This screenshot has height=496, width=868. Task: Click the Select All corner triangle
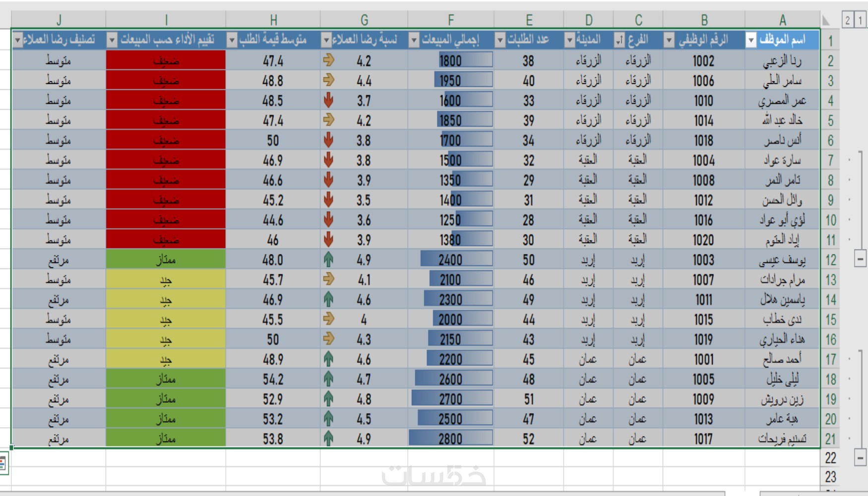pos(826,20)
